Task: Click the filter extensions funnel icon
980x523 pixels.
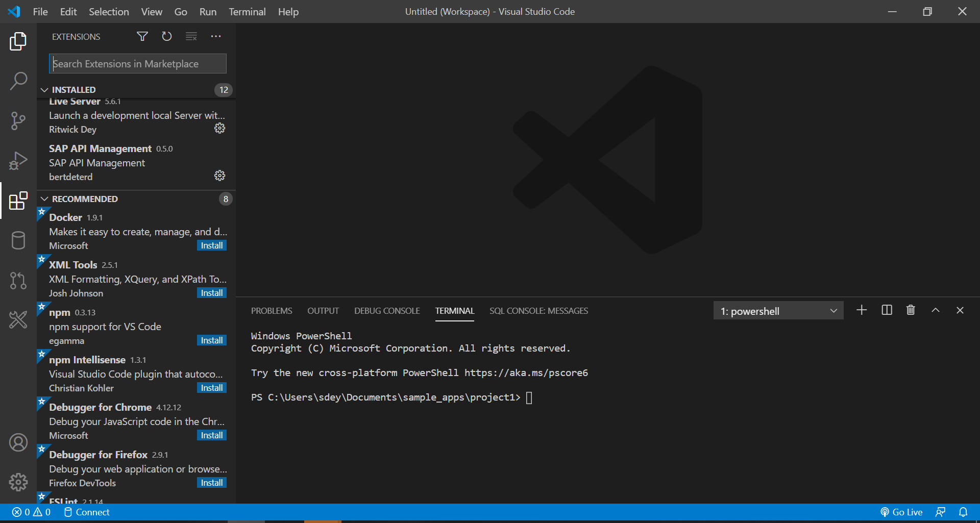Action: [x=142, y=36]
